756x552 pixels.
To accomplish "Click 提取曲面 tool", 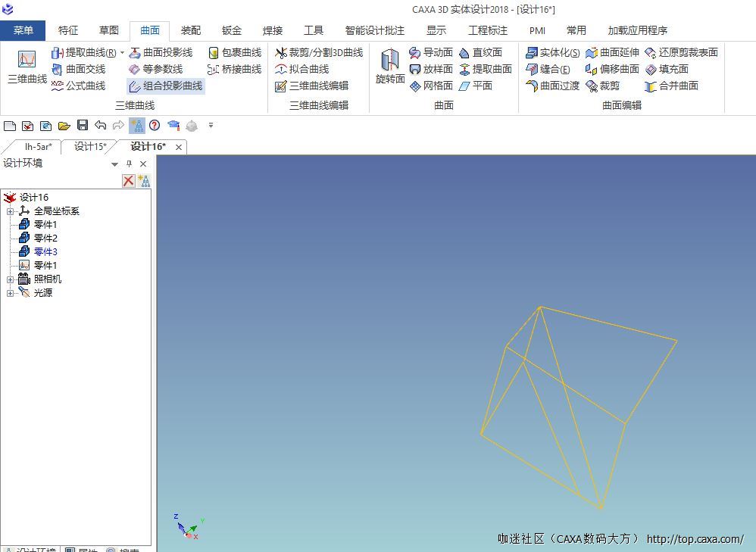I will tap(486, 70).
